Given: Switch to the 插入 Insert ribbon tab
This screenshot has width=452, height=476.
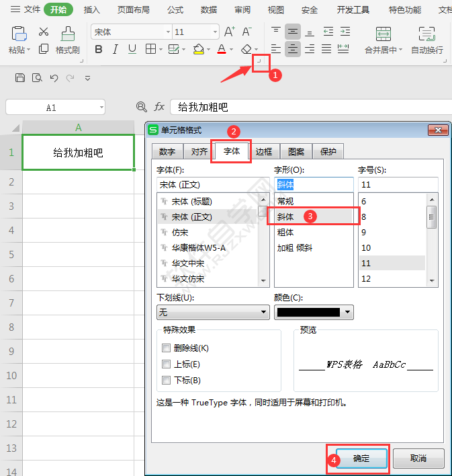Looking at the screenshot, I should [92, 9].
